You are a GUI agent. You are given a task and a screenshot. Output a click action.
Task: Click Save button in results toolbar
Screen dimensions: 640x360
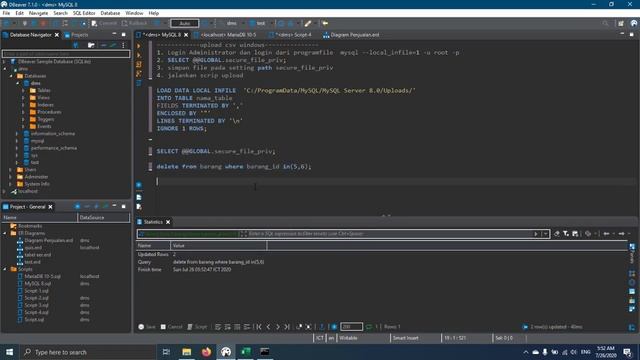147,327
